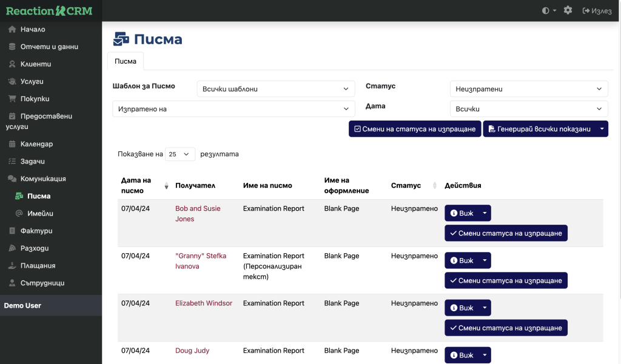This screenshot has height=364, width=621.
Task: Click the handshake icon beside Услуги
Action: click(12, 81)
